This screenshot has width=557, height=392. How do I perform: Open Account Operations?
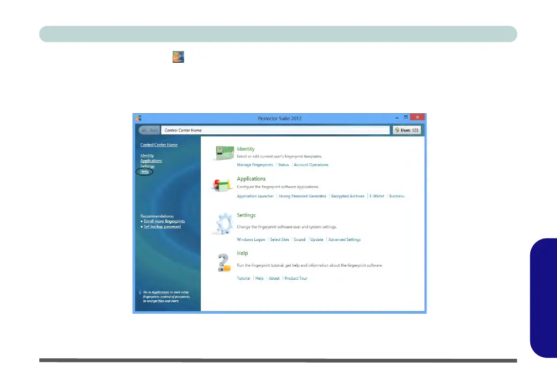(x=311, y=165)
